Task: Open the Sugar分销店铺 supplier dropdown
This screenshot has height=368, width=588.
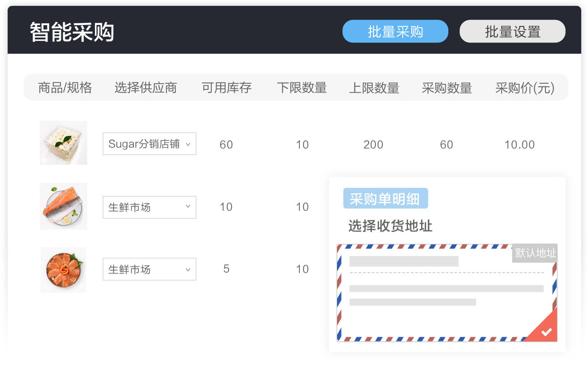Action: tap(149, 144)
